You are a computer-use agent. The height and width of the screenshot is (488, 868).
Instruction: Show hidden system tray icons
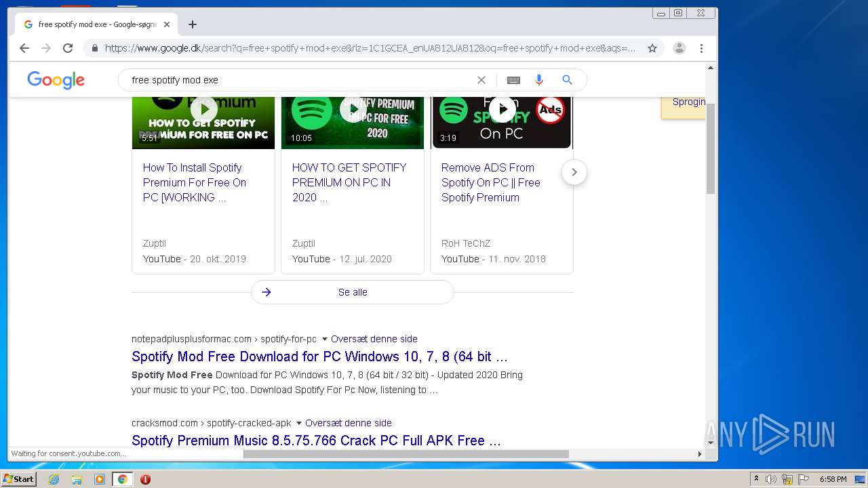[x=756, y=479]
